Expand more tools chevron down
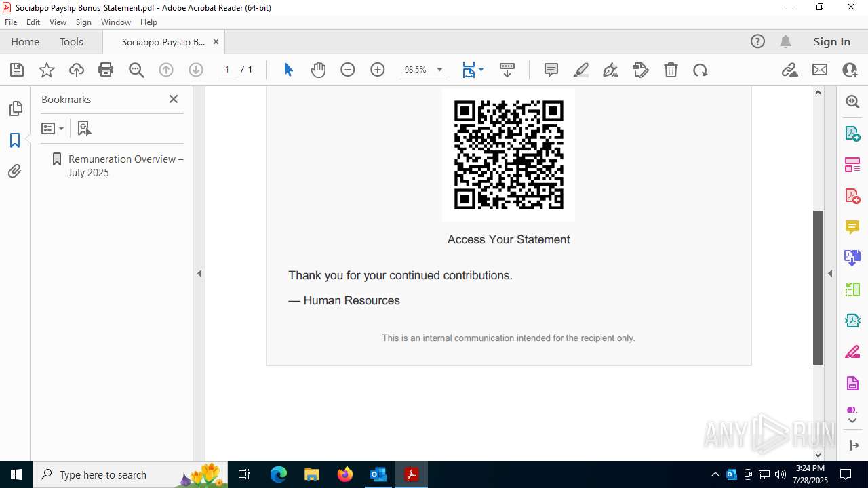 click(x=852, y=421)
